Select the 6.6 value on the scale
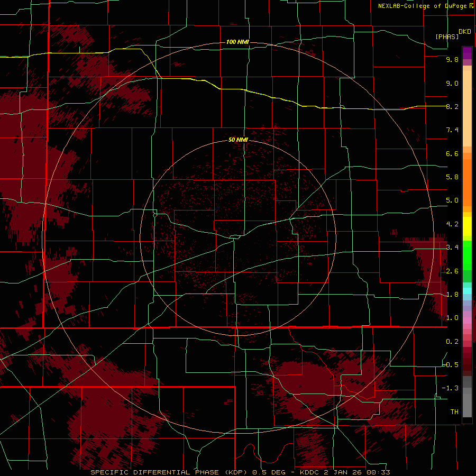Viewport: 476px width, 476px height. (x=452, y=153)
